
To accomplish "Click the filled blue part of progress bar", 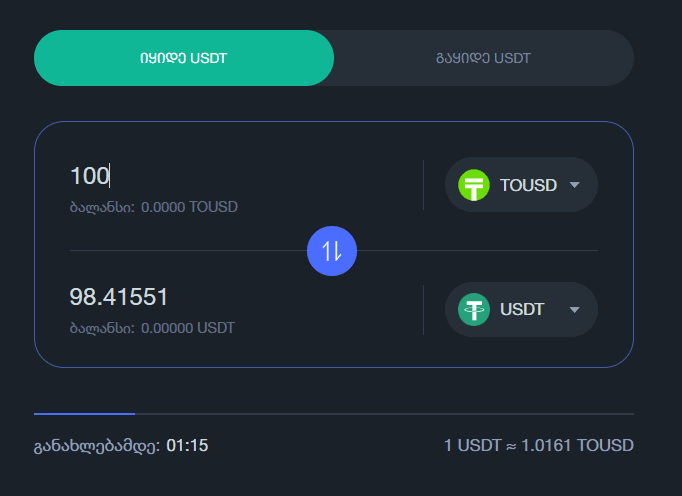I will coord(84,413).
